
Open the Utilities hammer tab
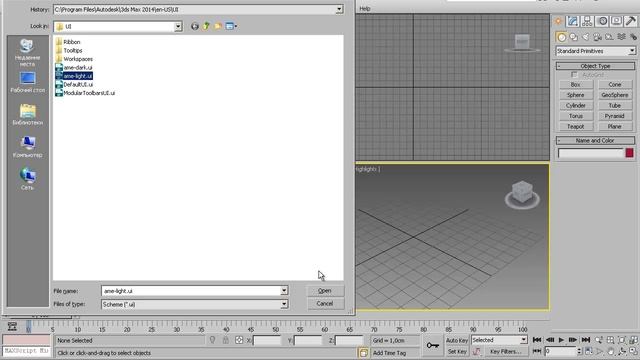click(631, 21)
